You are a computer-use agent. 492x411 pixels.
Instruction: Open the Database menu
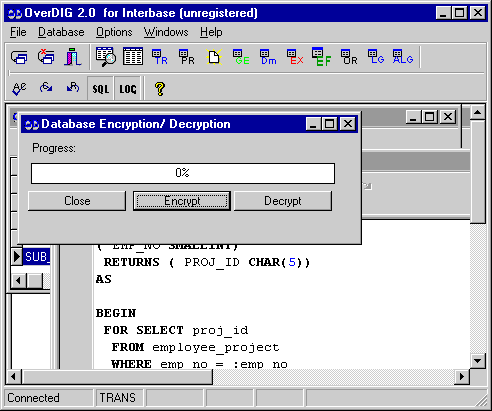click(61, 32)
